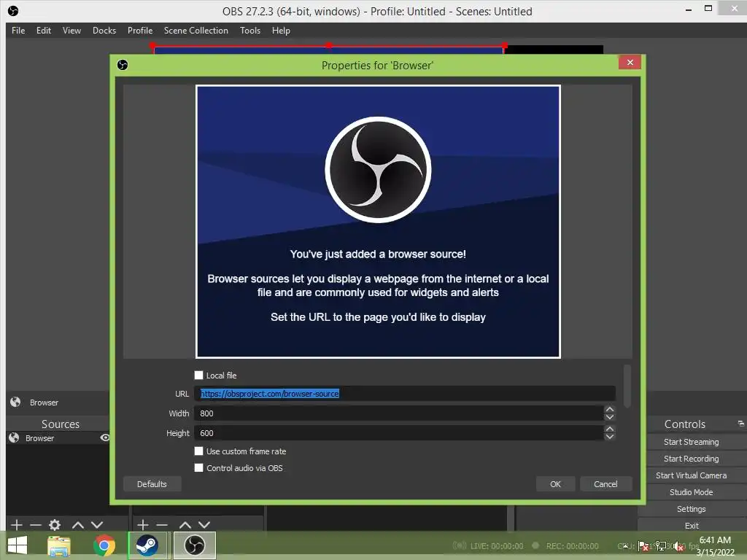747x560 pixels.
Task: Move source down with arrow icon
Action: point(97,525)
